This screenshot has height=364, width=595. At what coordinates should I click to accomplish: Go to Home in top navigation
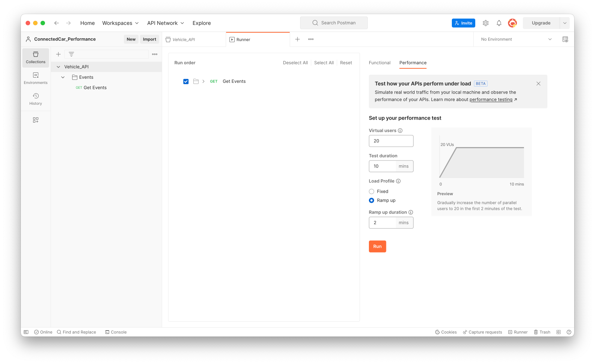87,23
